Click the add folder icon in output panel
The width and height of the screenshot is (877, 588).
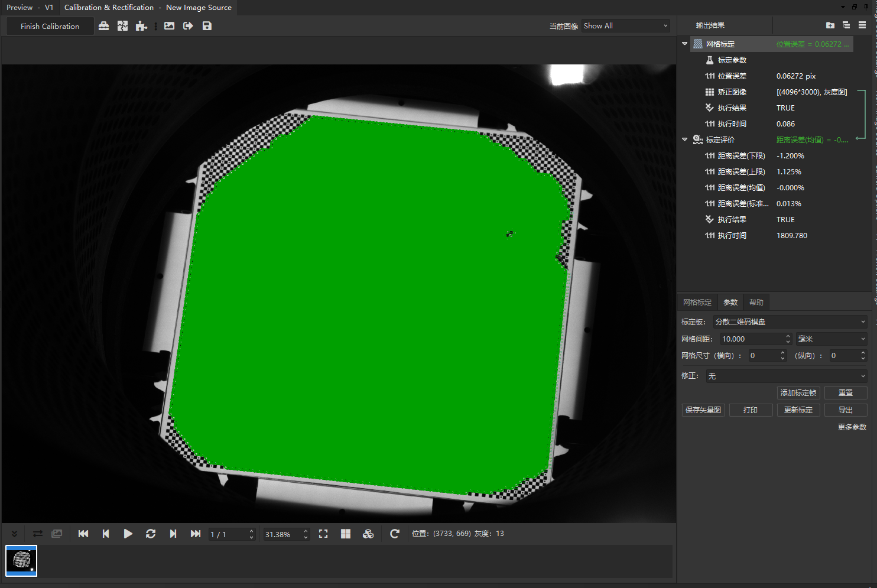pos(830,25)
